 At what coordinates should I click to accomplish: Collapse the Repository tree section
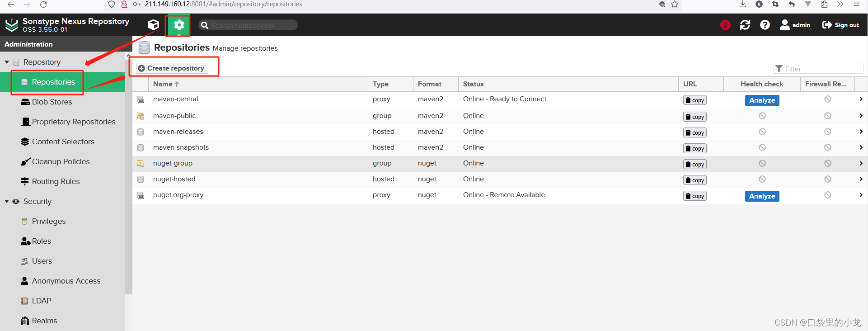(7, 62)
